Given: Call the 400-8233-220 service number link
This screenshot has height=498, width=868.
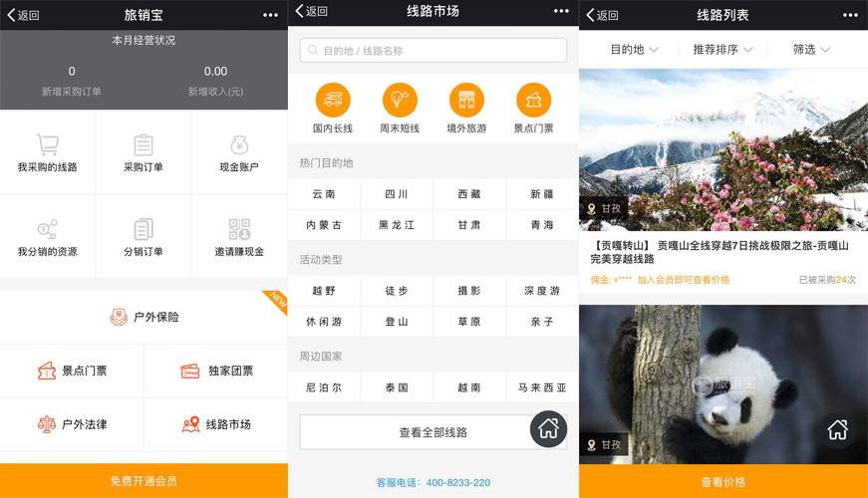Looking at the screenshot, I should point(458,482).
